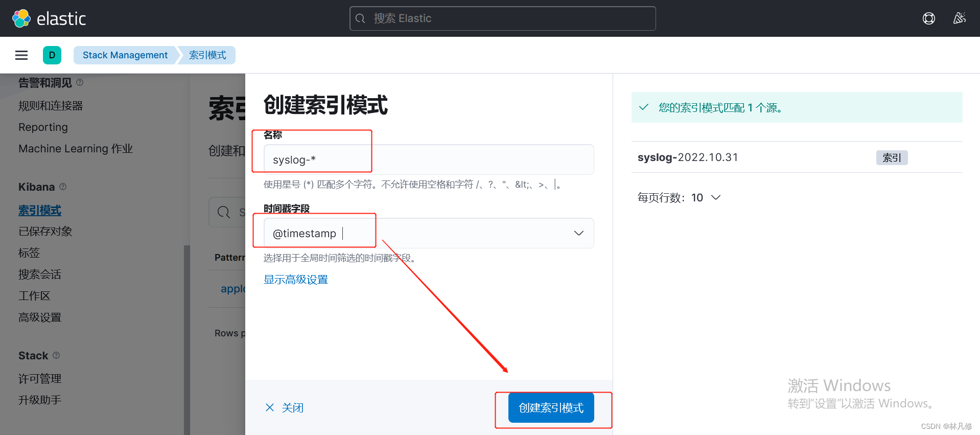Open 搜索会话 in sidebar

[40, 274]
